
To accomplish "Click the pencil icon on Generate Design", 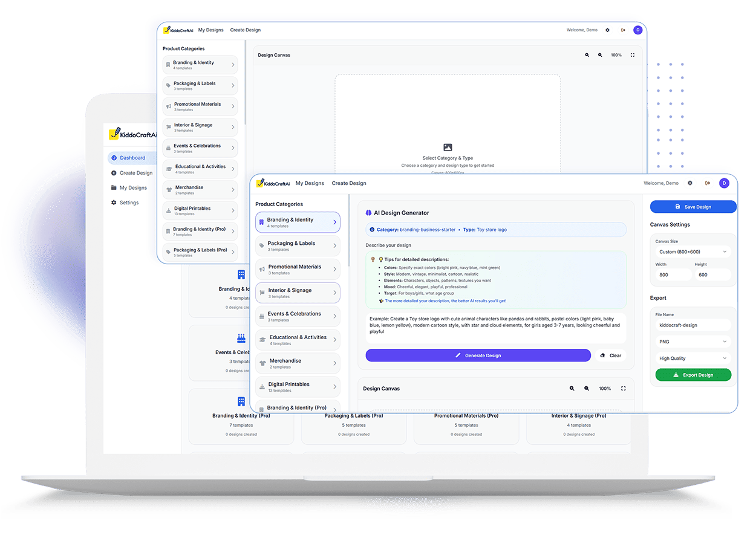I will coord(458,355).
